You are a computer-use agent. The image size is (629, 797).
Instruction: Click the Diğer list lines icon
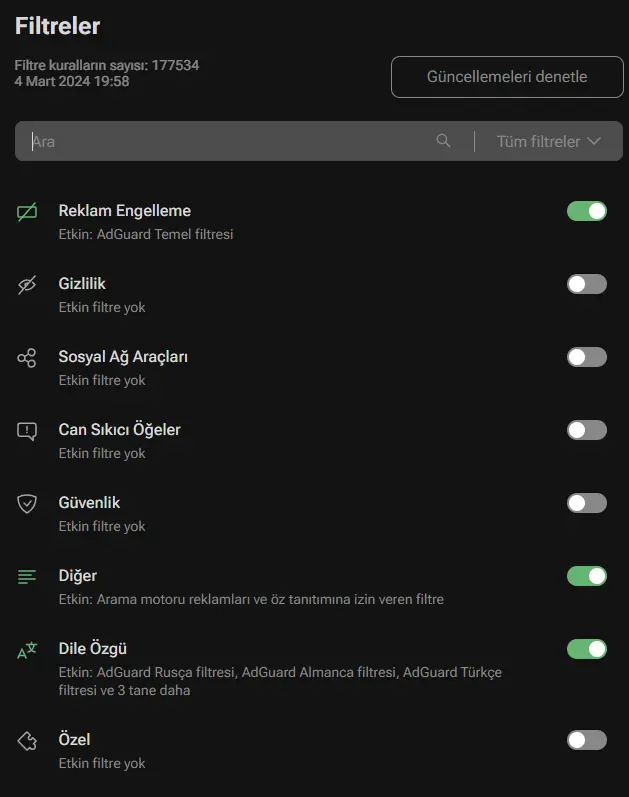27,577
